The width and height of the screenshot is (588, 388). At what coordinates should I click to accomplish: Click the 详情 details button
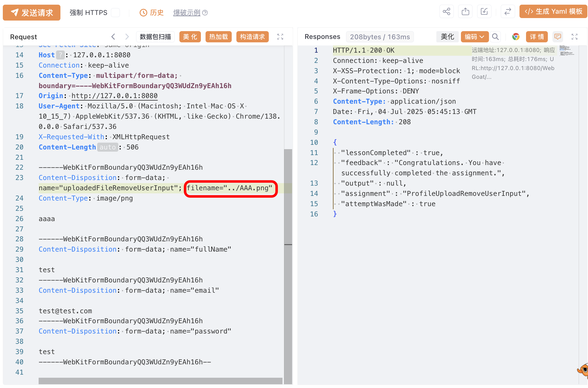pyautogui.click(x=537, y=37)
